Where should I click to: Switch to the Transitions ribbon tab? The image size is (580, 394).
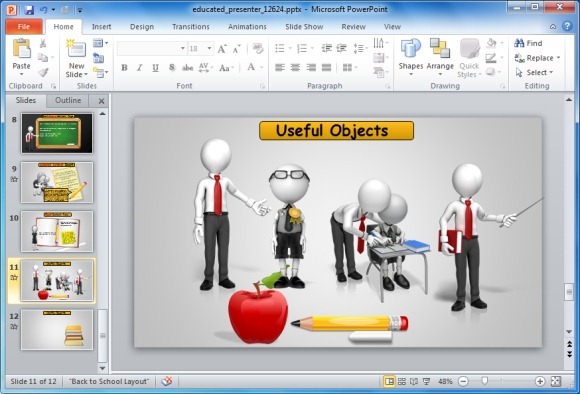190,27
